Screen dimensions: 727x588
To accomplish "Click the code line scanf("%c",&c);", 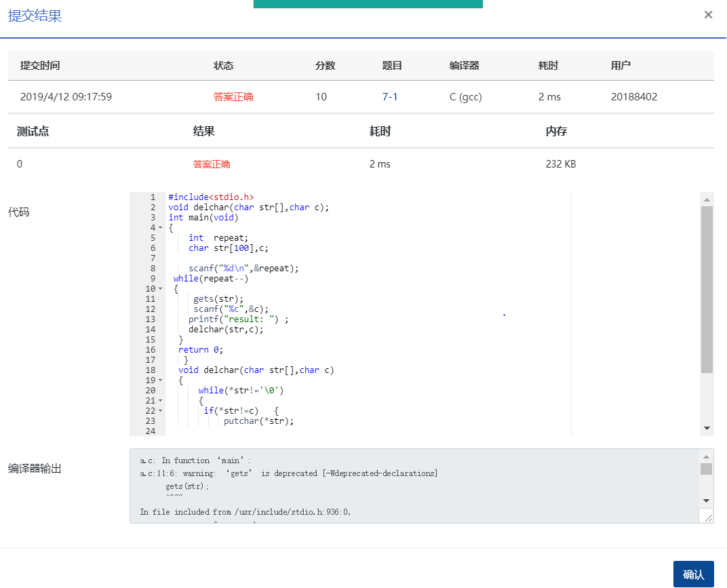I will coord(231,309).
